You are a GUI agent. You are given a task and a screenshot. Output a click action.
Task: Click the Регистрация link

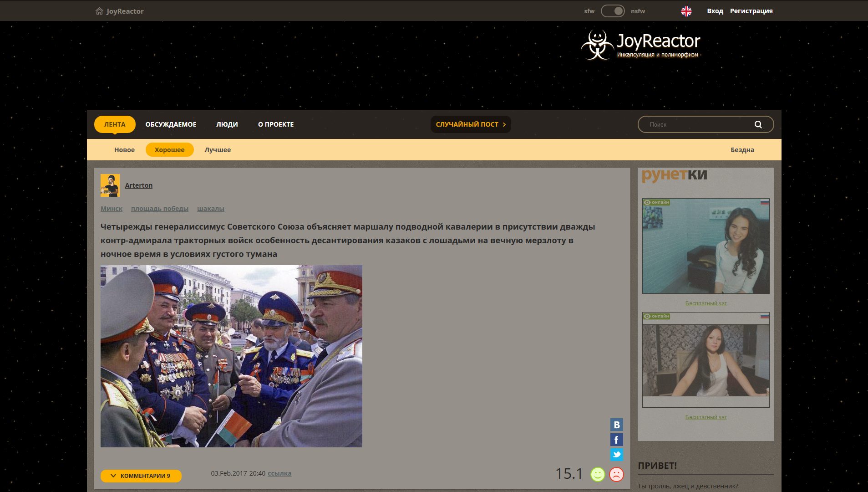751,11
